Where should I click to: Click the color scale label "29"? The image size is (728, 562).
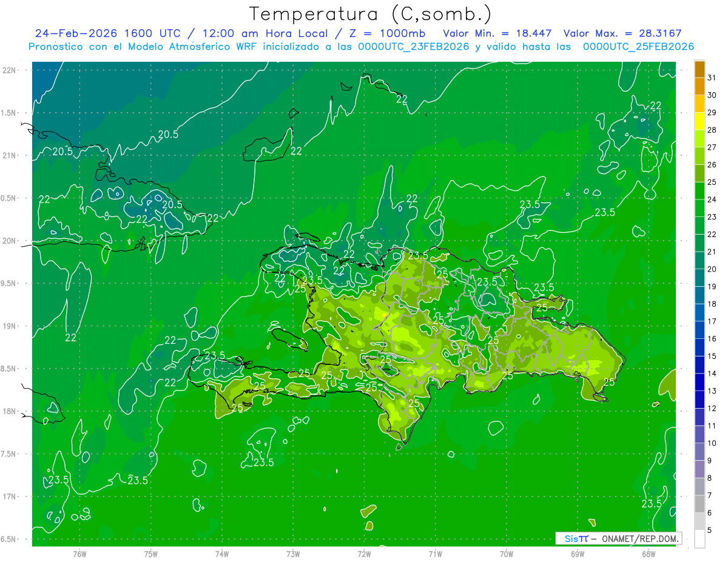[x=712, y=112]
